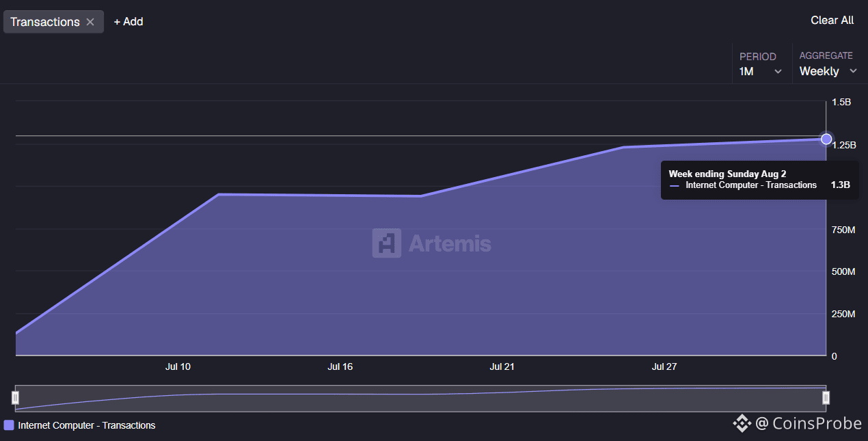Viewport: 868px width, 441px height.
Task: Click the 1.3B tooltip value
Action: [x=840, y=185]
